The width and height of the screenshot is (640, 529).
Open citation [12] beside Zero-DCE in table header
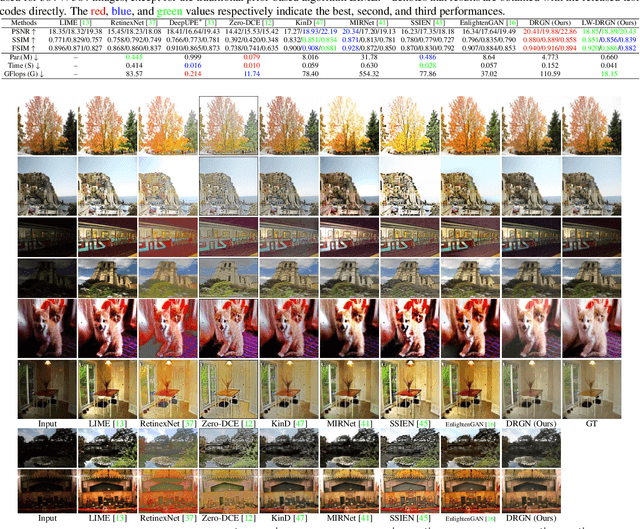(x=267, y=22)
